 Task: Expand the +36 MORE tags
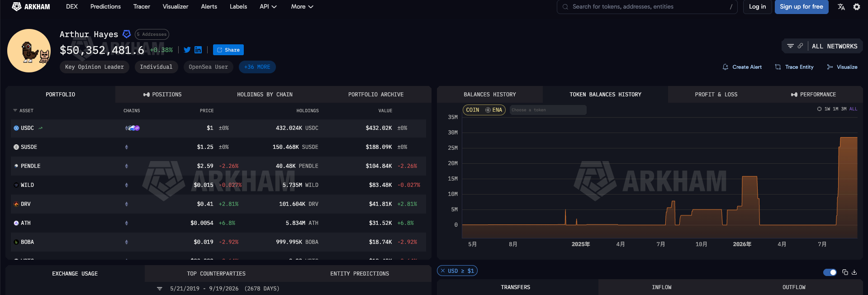[x=257, y=67]
